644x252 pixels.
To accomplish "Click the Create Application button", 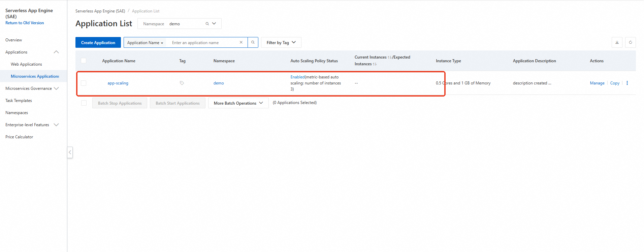I will coord(98,42).
